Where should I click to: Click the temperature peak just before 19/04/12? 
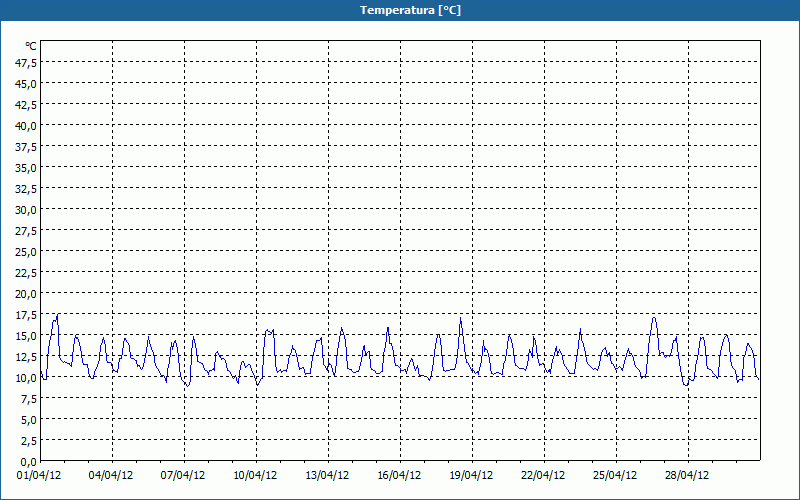point(461,318)
